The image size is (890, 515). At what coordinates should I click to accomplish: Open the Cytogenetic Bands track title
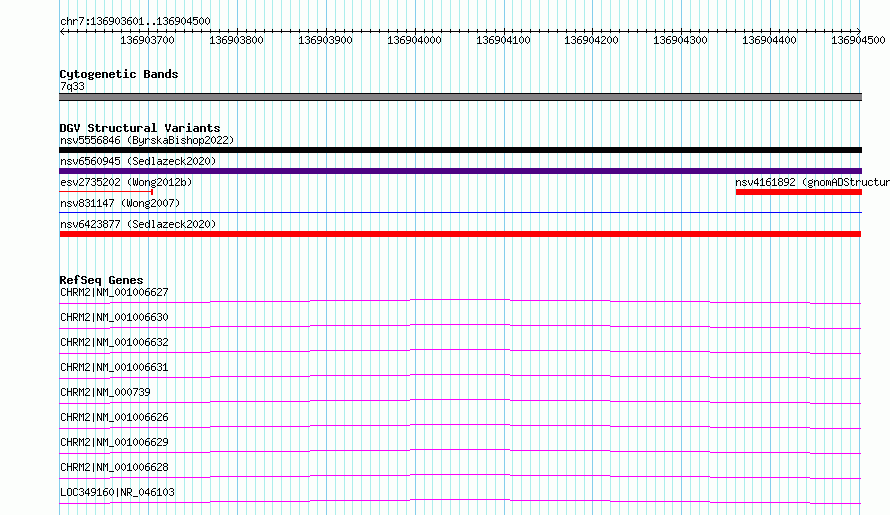pyautogui.click(x=119, y=74)
